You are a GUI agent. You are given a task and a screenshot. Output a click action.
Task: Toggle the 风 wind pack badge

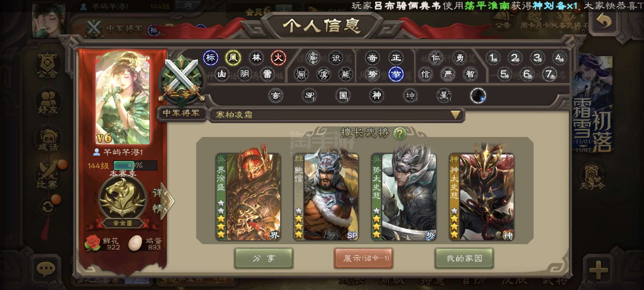[x=233, y=58]
